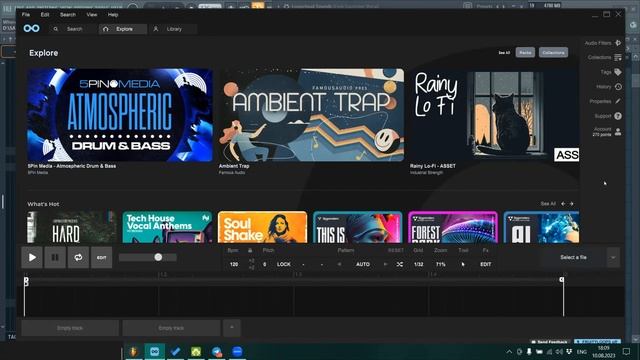Open the Properties pencil icon
Image resolution: width=640 pixels, height=360 pixels.
(x=618, y=101)
